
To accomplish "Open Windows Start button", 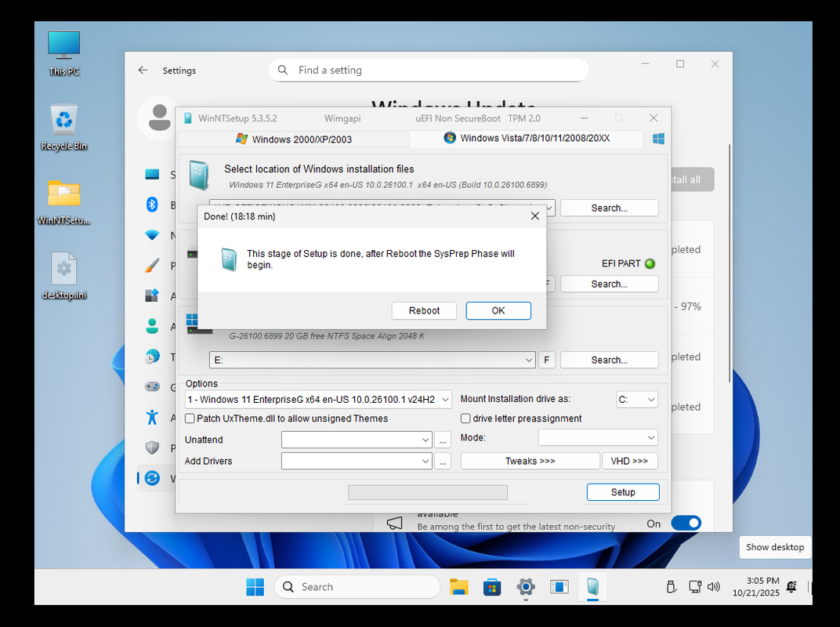I will coord(255,587).
